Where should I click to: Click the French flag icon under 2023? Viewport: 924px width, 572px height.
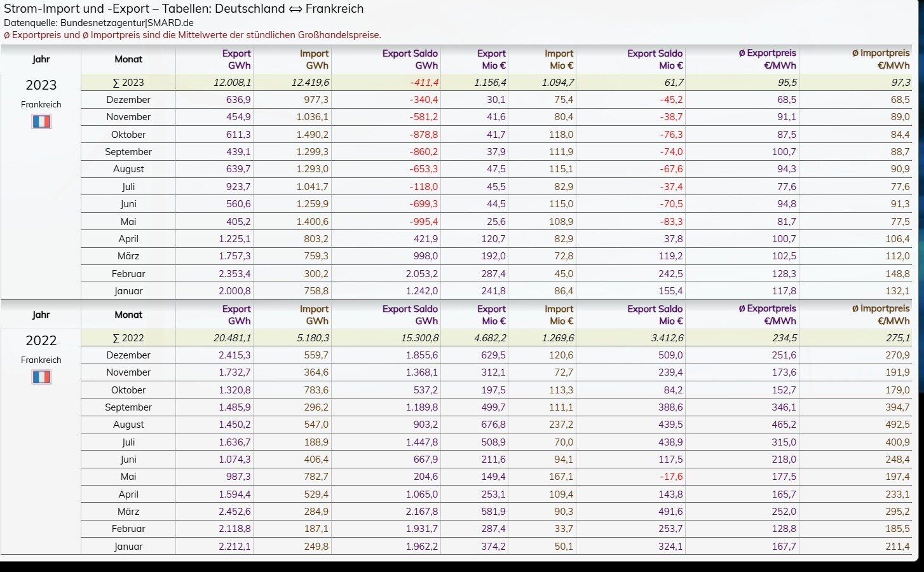point(41,121)
